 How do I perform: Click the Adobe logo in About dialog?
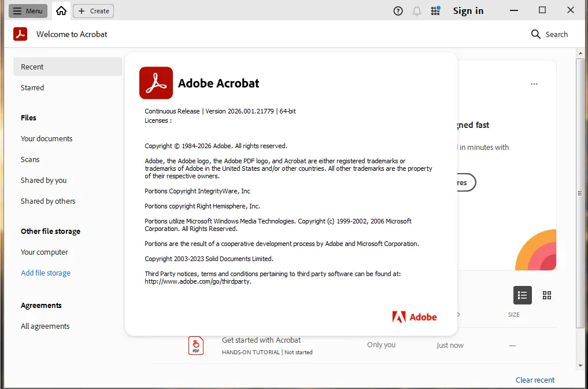415,317
